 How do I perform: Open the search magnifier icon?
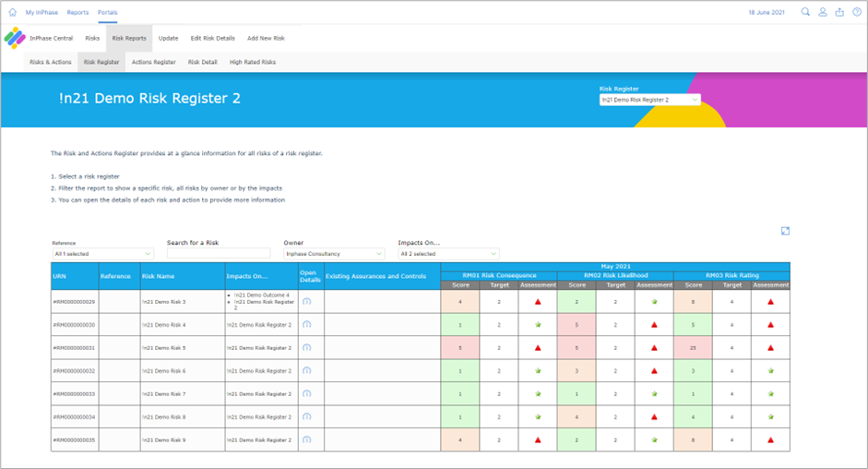[805, 12]
